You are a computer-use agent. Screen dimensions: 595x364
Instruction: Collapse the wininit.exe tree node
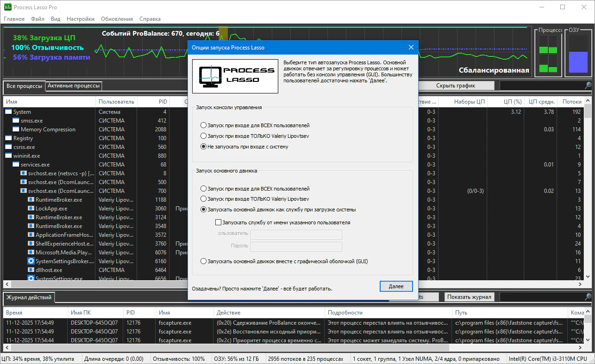(8, 156)
